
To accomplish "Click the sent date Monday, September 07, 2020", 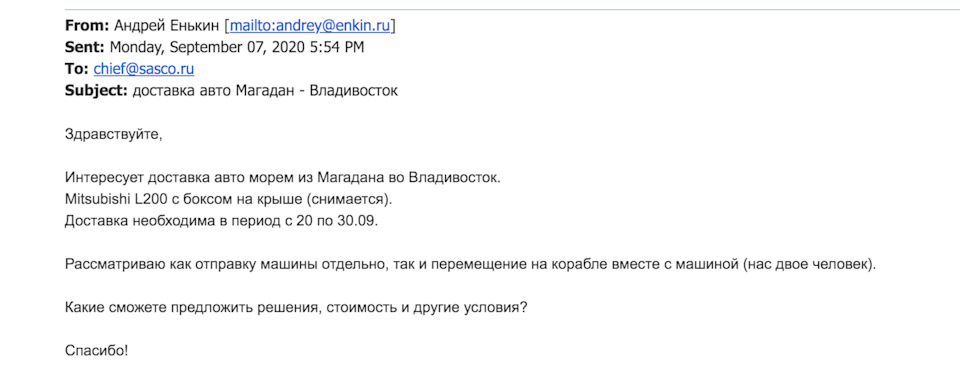I will 211,48.
